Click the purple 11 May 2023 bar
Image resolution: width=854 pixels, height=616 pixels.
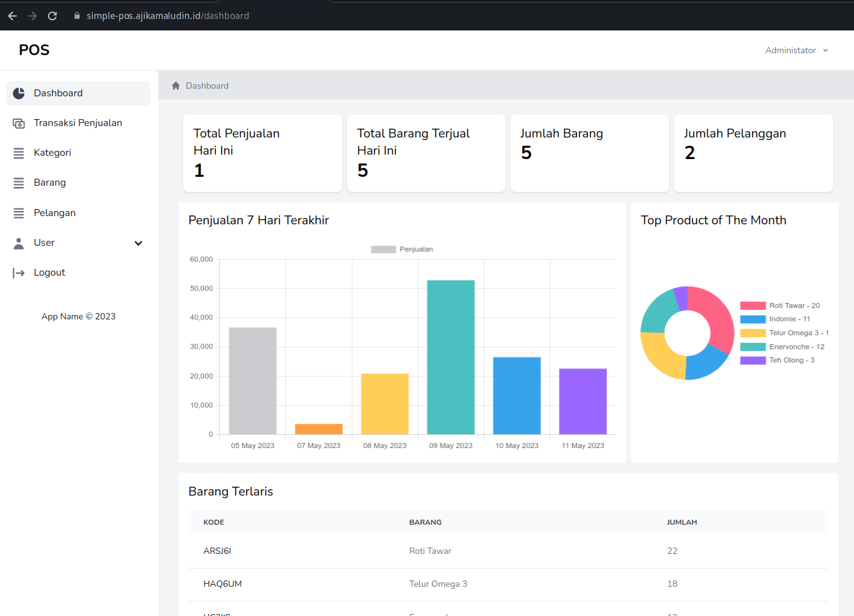pyautogui.click(x=583, y=402)
